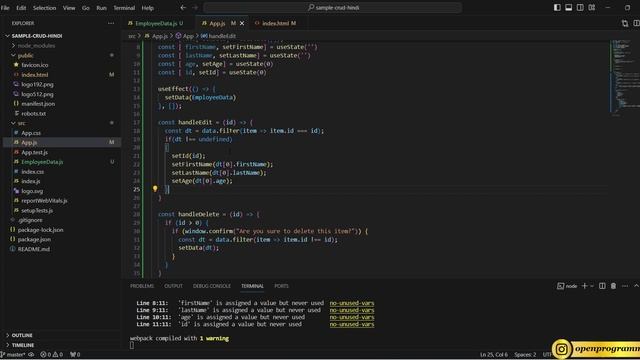
Task: Open Customize Layout icon
Action: (591, 7)
